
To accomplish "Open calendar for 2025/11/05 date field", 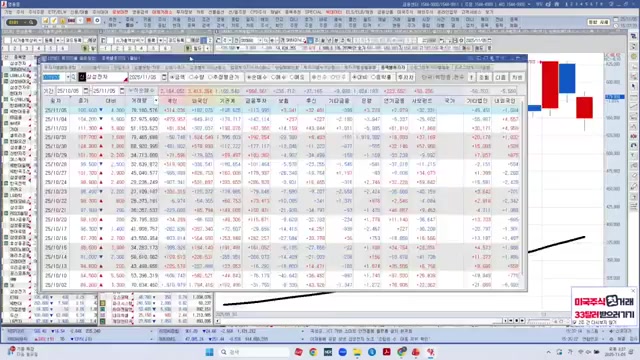I will click(164, 77).
